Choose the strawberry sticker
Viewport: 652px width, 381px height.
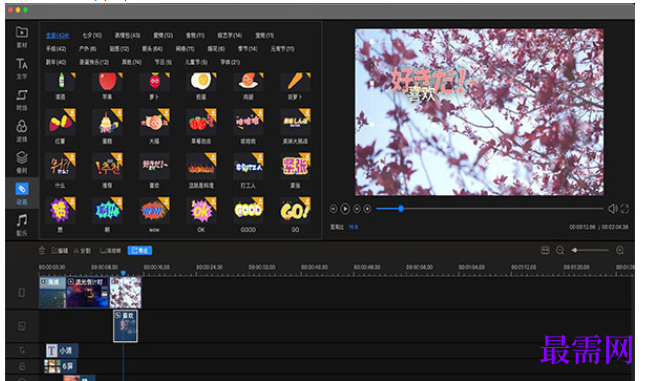click(x=201, y=122)
